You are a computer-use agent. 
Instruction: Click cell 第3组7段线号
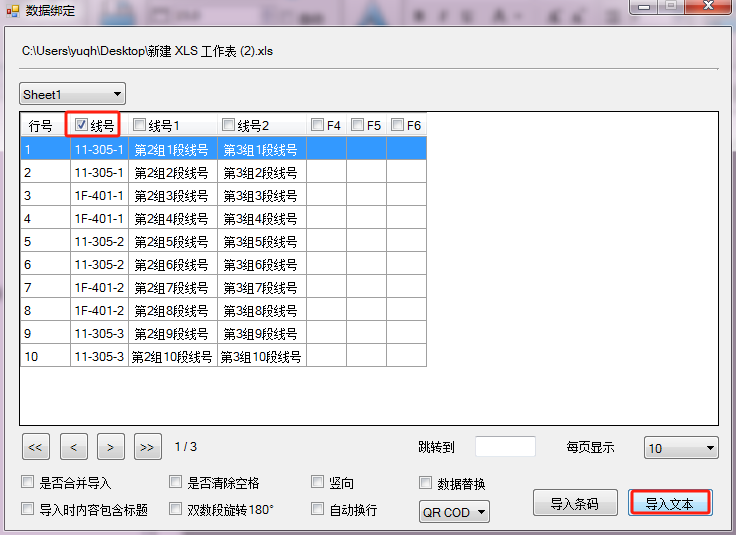[262, 287]
